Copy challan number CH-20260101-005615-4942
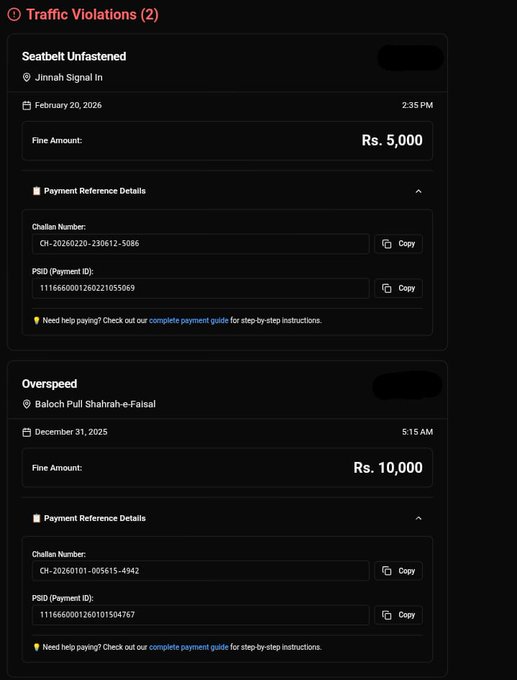Screen dimensions: 517x680 point(399,571)
